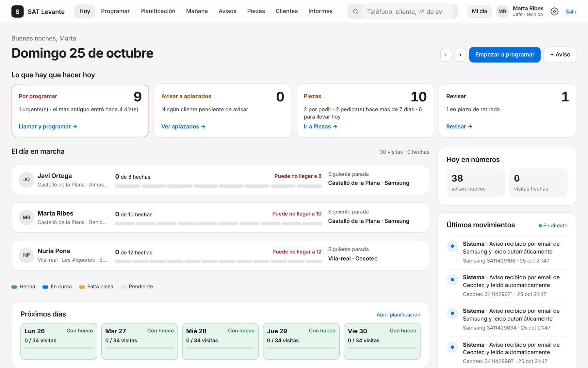The image size is (588, 368).
Task: Click the search magnifier icon
Action: click(355, 11)
